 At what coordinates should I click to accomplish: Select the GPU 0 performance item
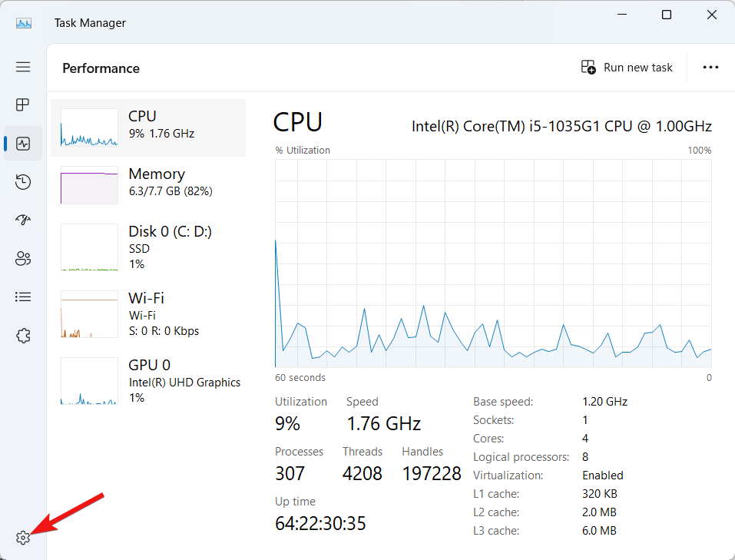click(x=148, y=380)
